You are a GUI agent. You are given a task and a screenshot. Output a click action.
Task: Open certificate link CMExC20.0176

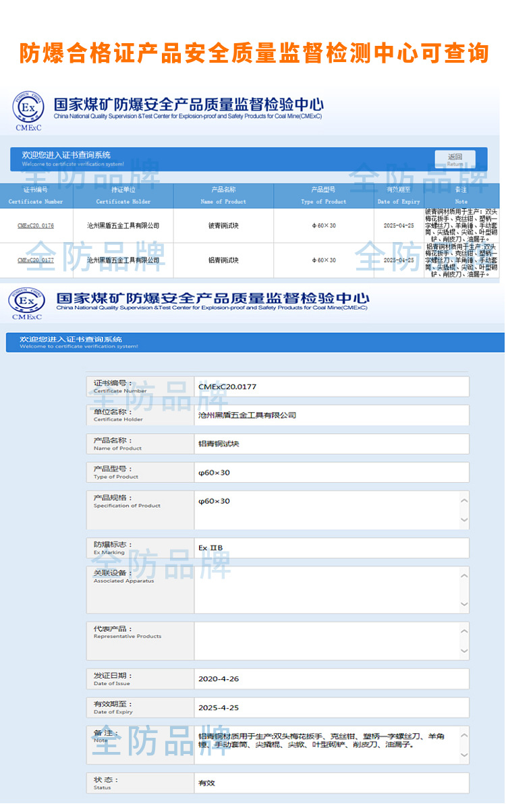pos(36,226)
